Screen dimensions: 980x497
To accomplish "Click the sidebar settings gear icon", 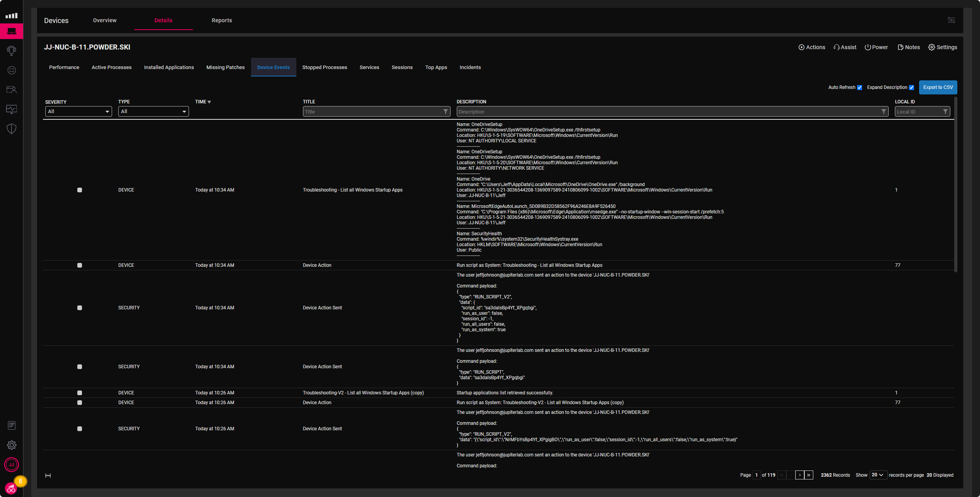I will [x=12, y=445].
